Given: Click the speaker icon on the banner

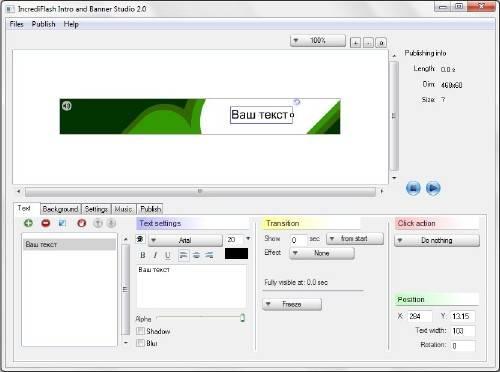Looking at the screenshot, I should pos(67,106).
